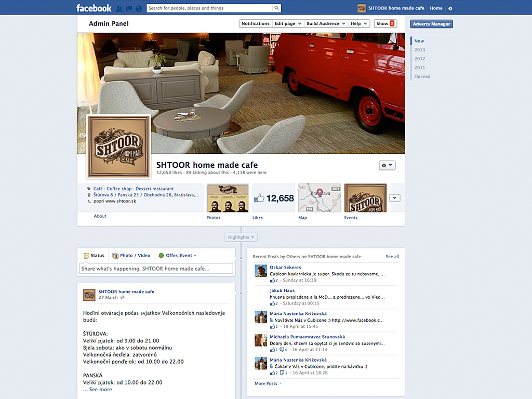The image size is (532, 399).
Task: Open Adverts Manager button
Action: [x=431, y=24]
